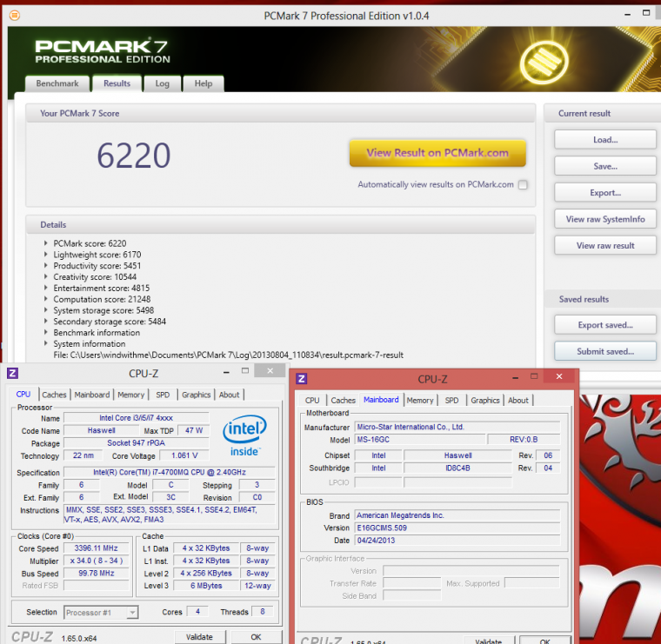661x644 pixels.
Task: Open About tab in right CPU-Z window
Action: 518,400
